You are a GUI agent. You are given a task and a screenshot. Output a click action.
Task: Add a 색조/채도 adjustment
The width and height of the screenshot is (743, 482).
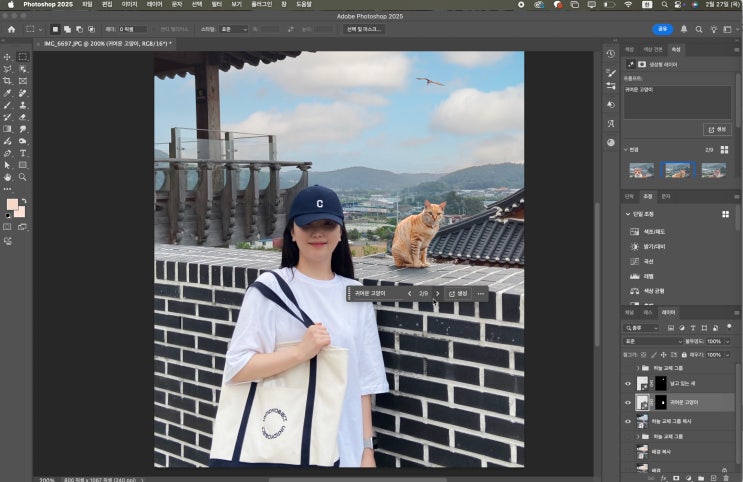coord(654,232)
